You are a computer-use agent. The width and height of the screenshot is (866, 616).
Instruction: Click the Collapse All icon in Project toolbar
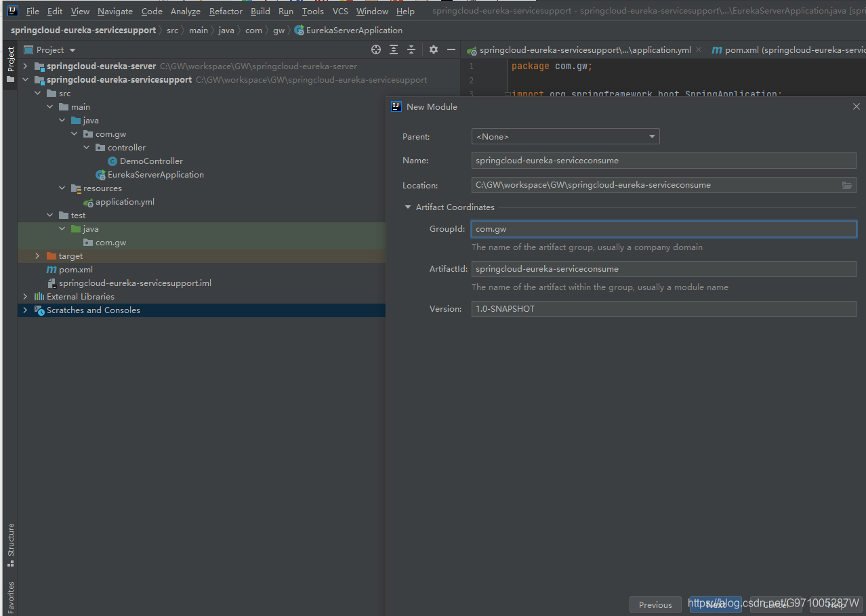pyautogui.click(x=411, y=49)
